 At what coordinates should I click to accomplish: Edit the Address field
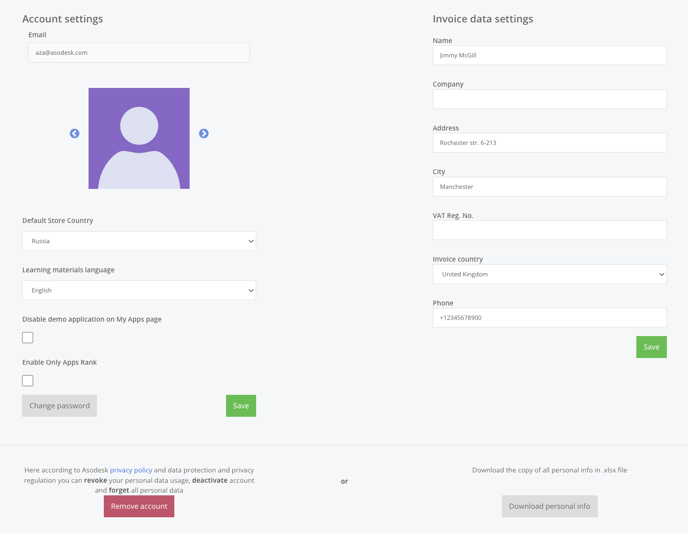click(x=549, y=143)
